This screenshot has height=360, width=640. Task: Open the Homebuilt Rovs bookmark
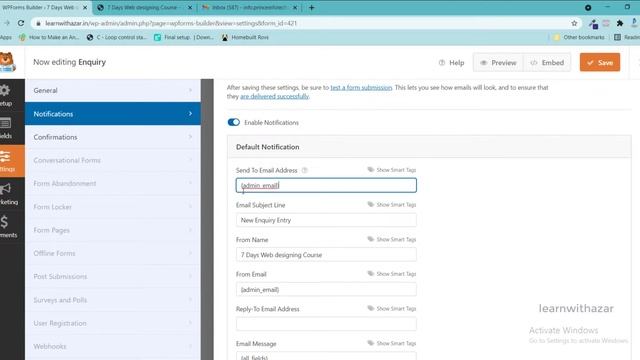245,37
